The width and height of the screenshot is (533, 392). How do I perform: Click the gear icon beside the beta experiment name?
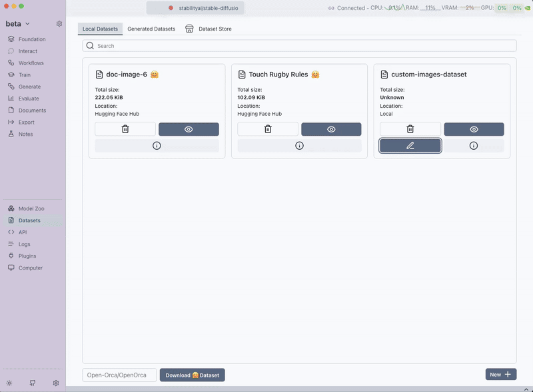59,24
